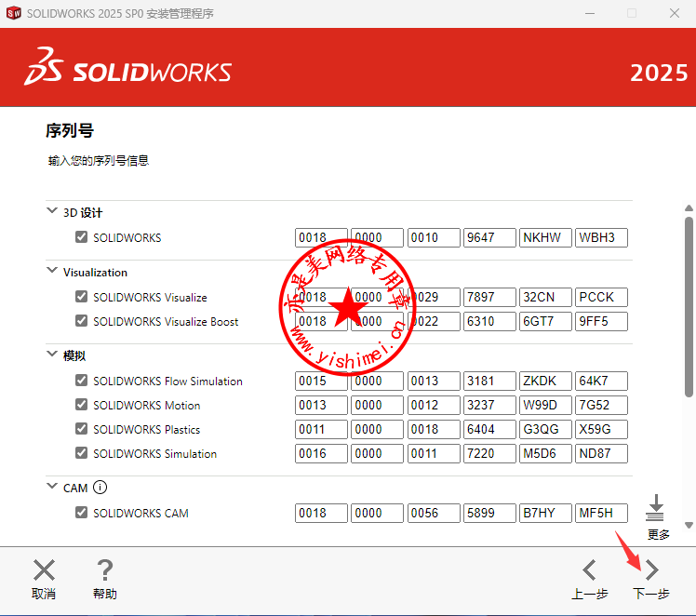
Task: Click the More download icon
Action: [655, 508]
